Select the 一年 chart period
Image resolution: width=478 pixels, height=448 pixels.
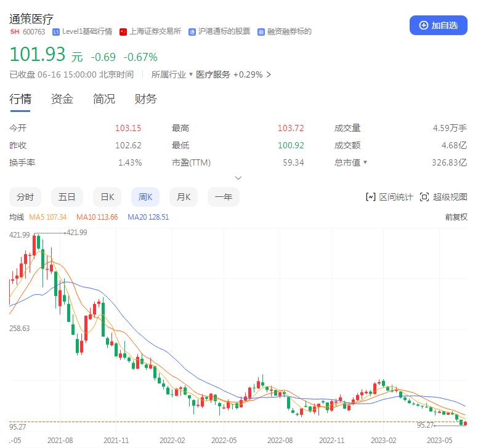tap(224, 197)
